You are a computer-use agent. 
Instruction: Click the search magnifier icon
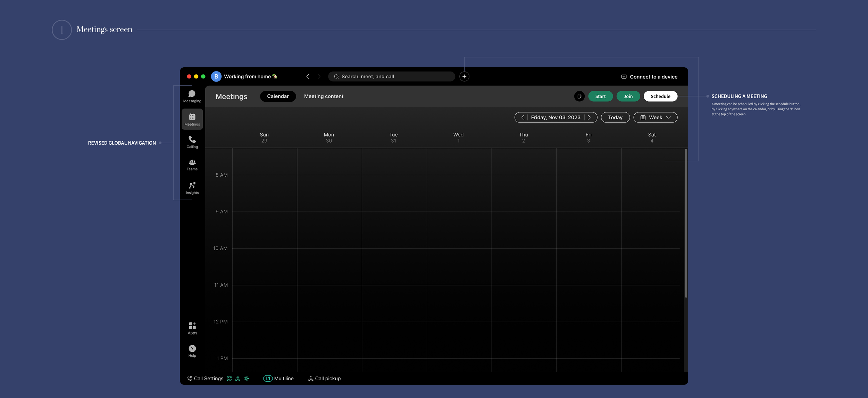coord(336,77)
